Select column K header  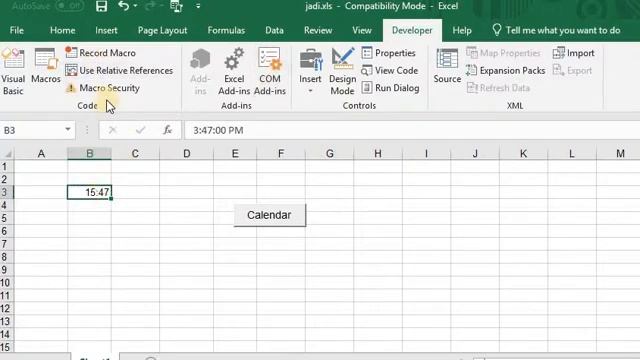523,153
